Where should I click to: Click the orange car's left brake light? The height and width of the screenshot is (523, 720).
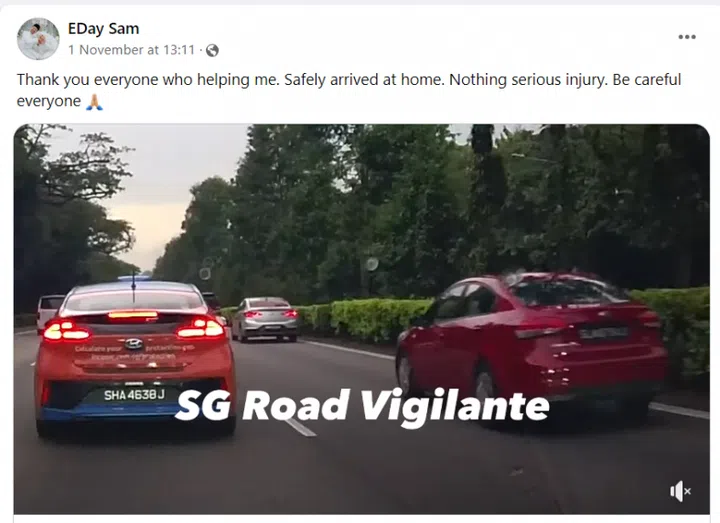pyautogui.click(x=66, y=331)
